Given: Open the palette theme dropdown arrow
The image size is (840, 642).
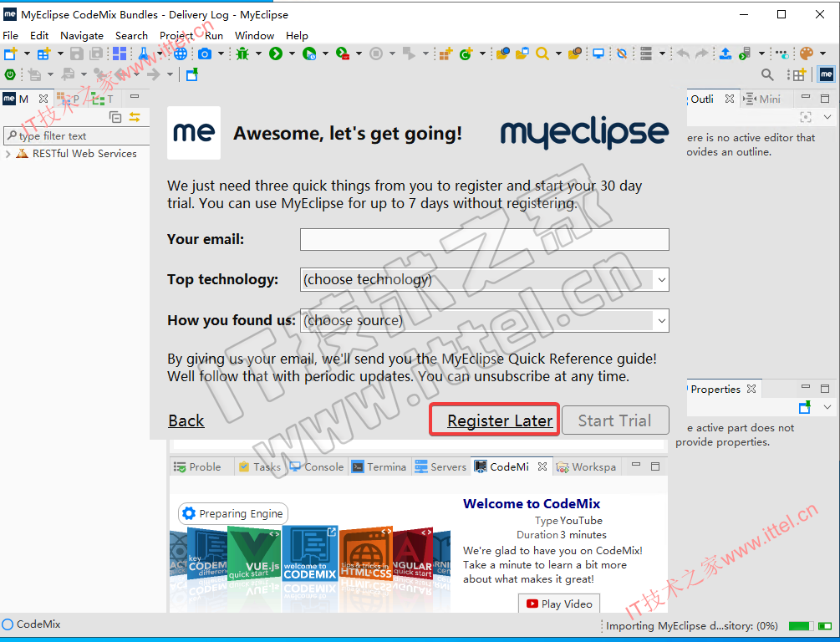Looking at the screenshot, I should pos(822,53).
